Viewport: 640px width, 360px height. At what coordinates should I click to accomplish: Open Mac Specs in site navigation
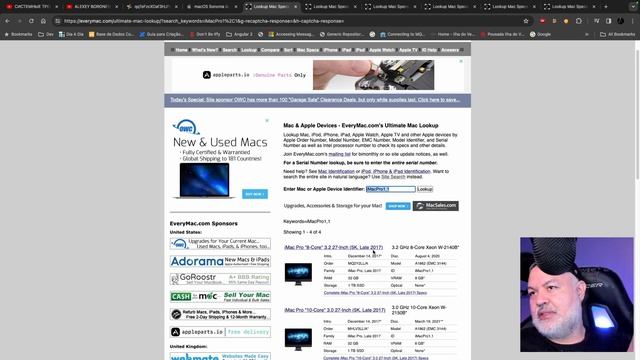tap(307, 50)
